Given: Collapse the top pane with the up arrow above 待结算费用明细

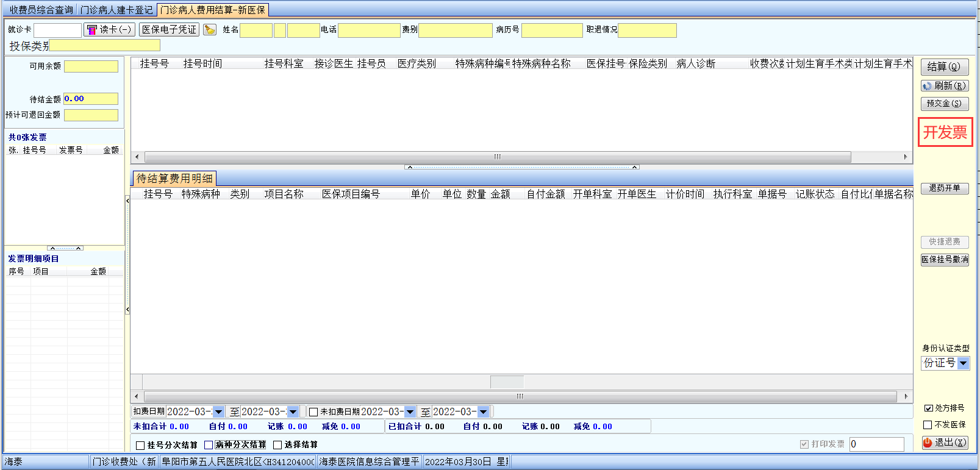Looking at the screenshot, I should tap(410, 166).
